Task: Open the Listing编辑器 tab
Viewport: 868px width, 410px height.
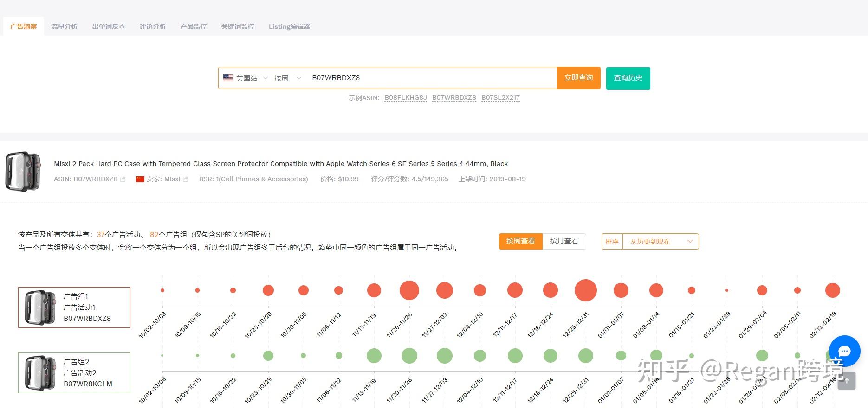Action: 289,26
